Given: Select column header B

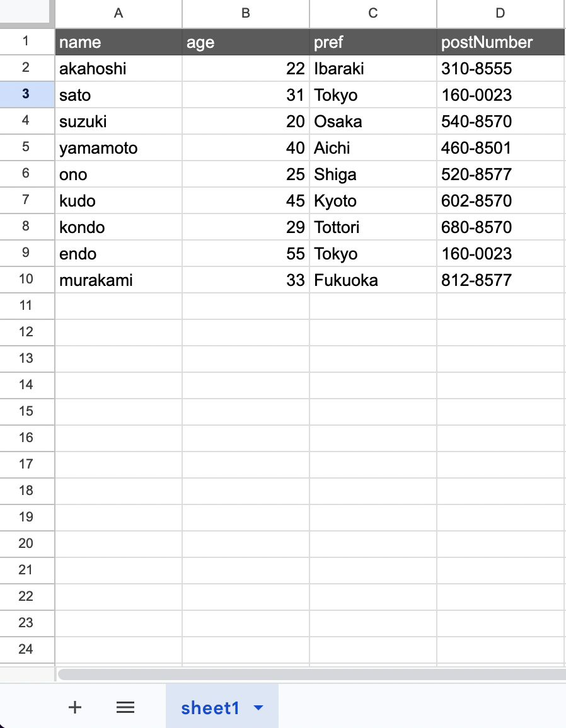Looking at the screenshot, I should click(x=245, y=13).
